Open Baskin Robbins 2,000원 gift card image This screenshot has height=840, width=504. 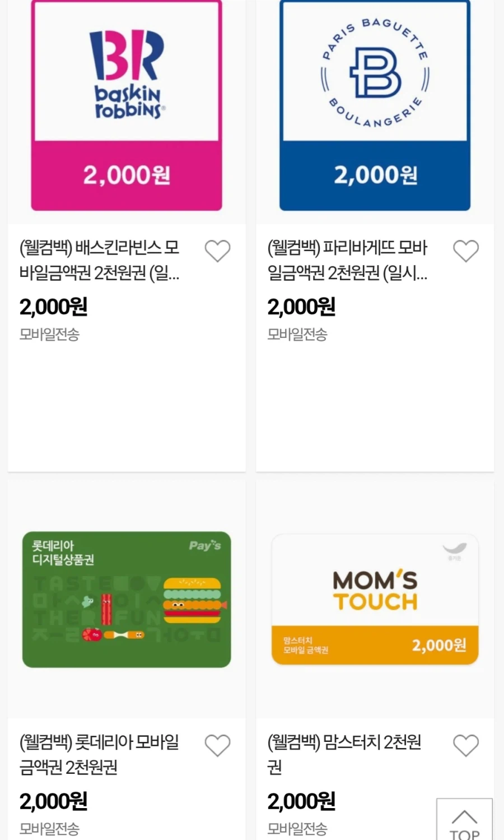pos(125,106)
